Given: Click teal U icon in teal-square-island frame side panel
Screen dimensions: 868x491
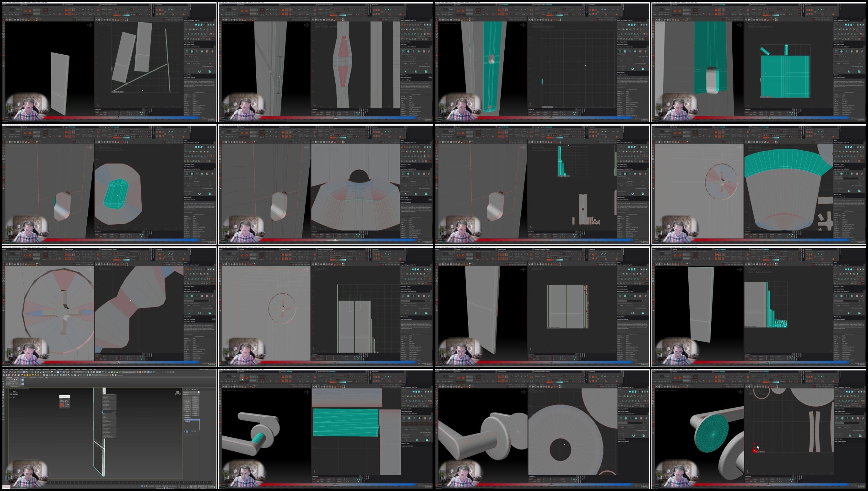Looking at the screenshot, I should (x=849, y=71).
